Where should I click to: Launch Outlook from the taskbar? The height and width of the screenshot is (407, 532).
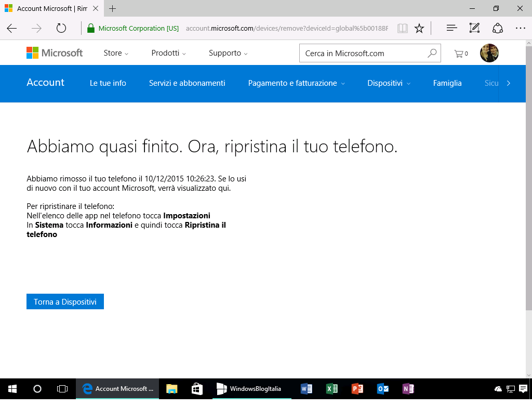(x=383, y=389)
